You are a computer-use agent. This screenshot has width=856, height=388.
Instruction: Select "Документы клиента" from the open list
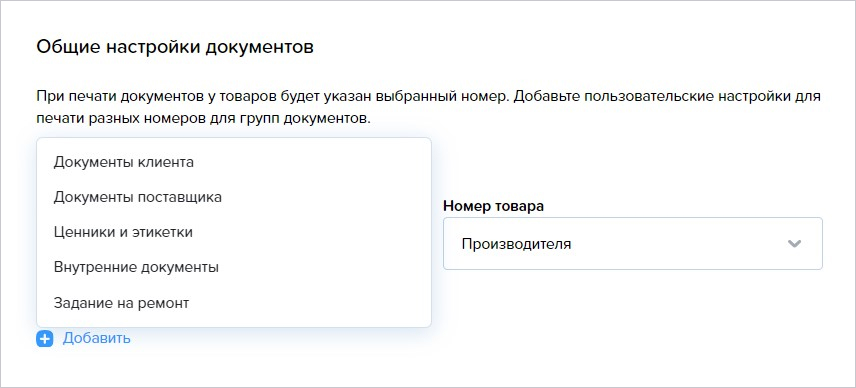coord(234,162)
